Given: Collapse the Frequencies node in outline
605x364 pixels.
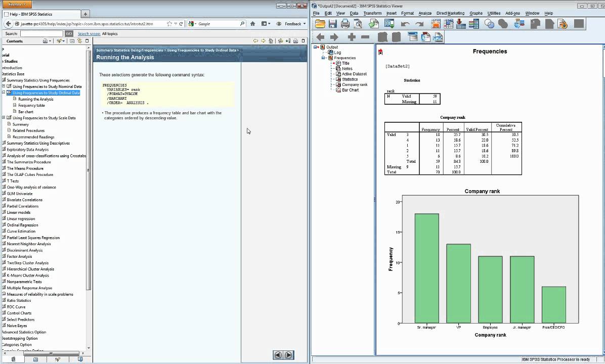Looking at the screenshot, I should 323,58.
